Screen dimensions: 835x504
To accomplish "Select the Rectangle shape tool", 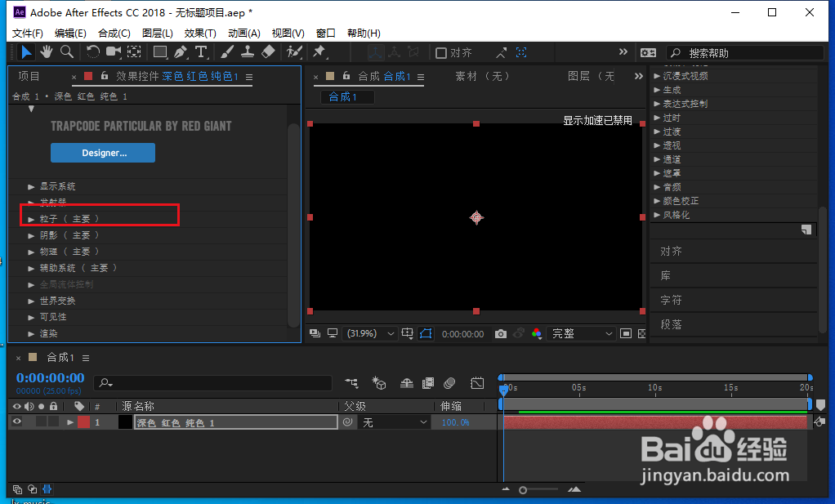I will click(x=160, y=52).
